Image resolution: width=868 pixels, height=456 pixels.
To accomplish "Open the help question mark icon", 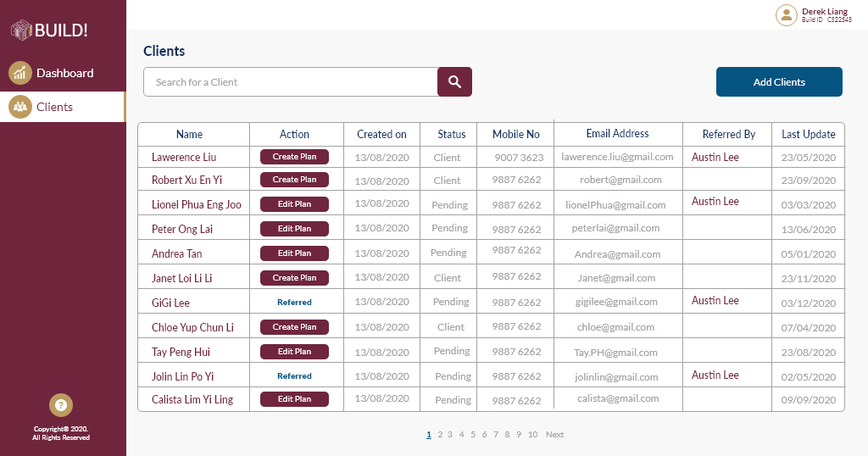I will [x=60, y=405].
